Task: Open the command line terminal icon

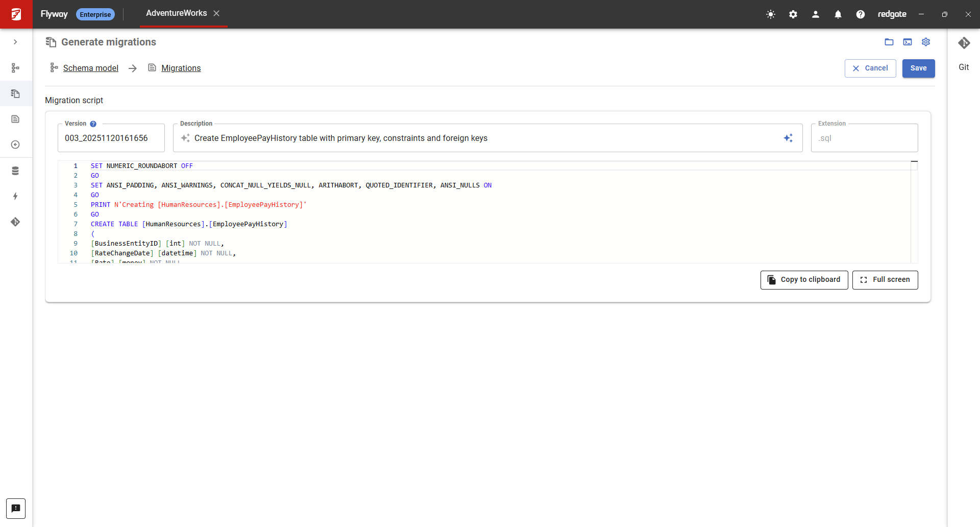Action: [x=908, y=42]
